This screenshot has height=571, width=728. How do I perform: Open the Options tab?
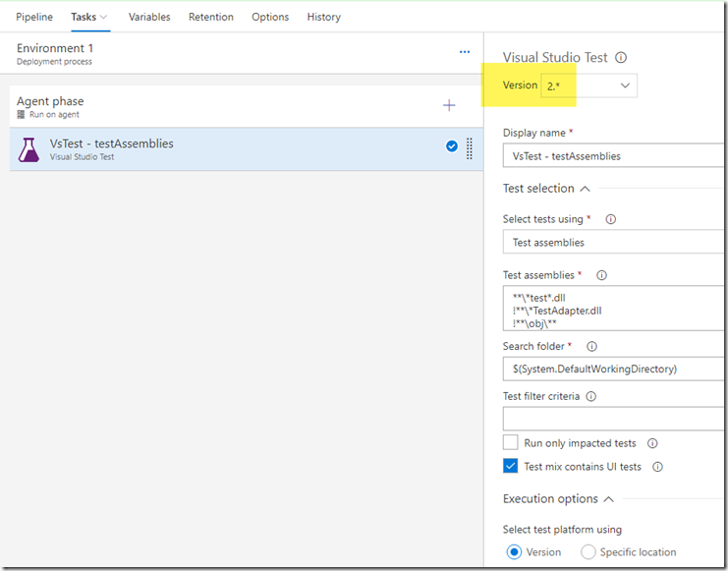click(x=270, y=17)
